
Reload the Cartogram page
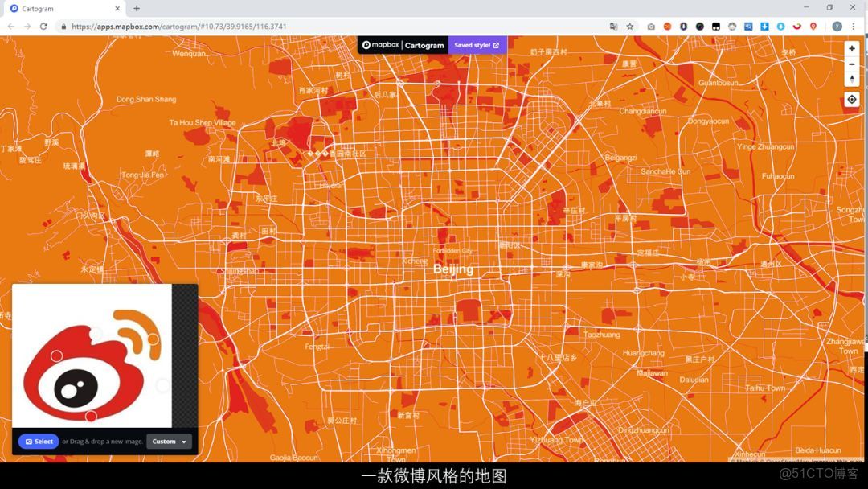(x=43, y=26)
